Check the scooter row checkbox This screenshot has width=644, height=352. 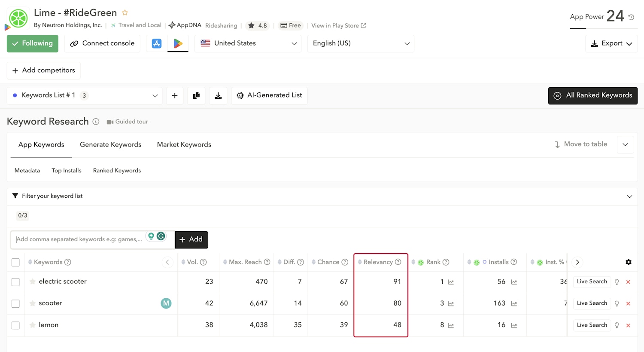pyautogui.click(x=15, y=303)
